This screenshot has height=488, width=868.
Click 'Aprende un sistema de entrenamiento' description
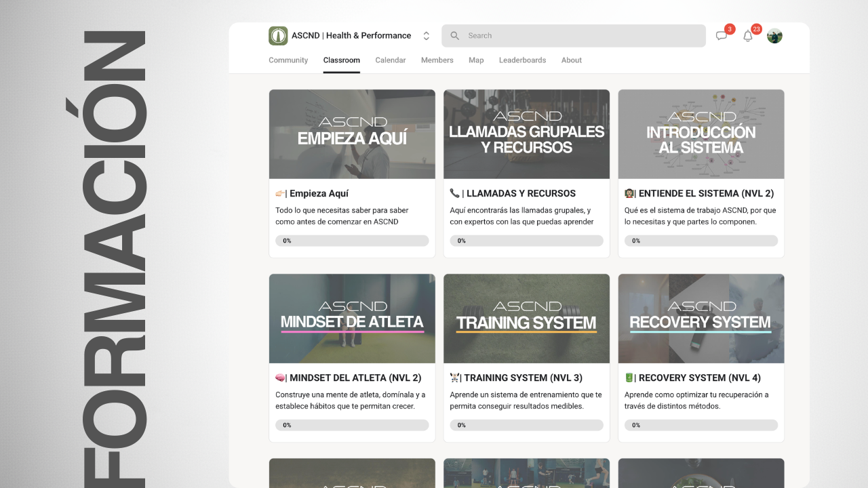(526, 400)
